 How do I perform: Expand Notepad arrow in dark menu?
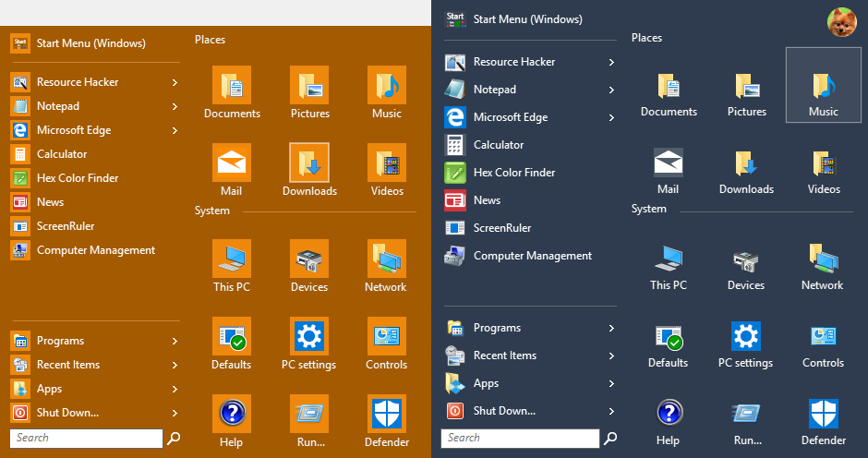coord(611,90)
